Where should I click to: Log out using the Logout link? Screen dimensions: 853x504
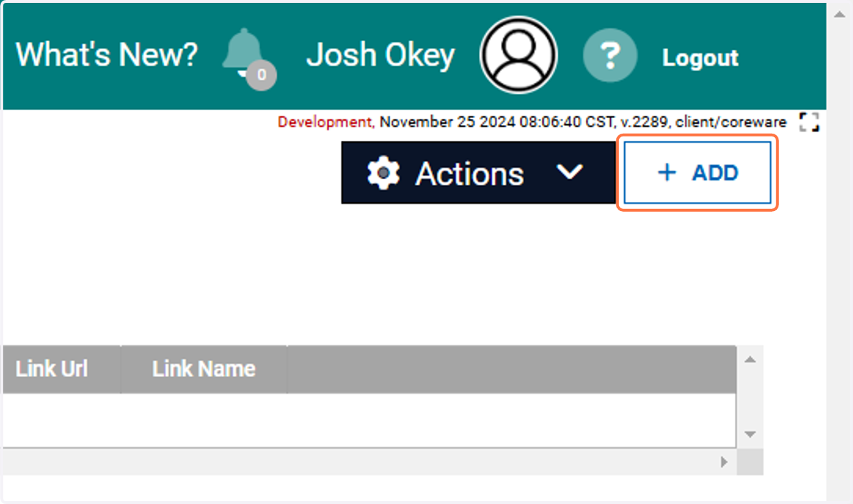700,58
